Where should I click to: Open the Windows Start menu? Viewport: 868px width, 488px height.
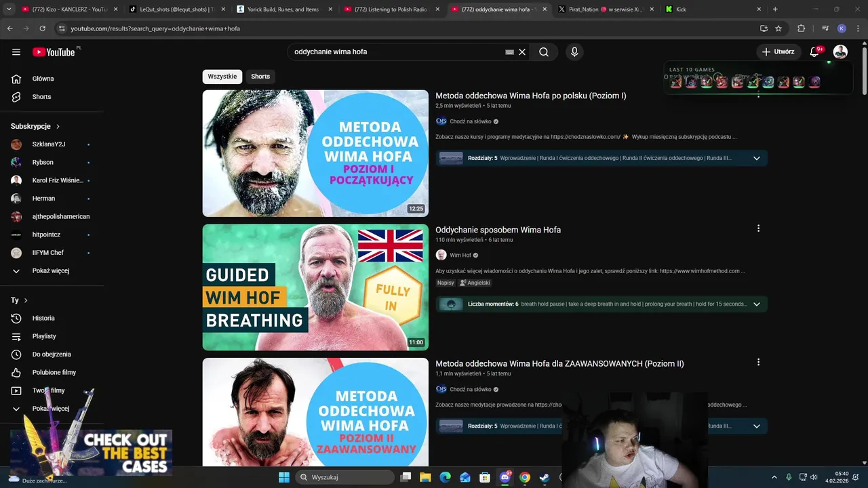pos(283,477)
